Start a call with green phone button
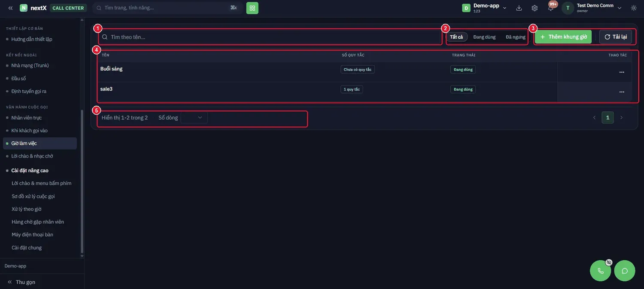This screenshot has width=644, height=289. click(x=601, y=271)
